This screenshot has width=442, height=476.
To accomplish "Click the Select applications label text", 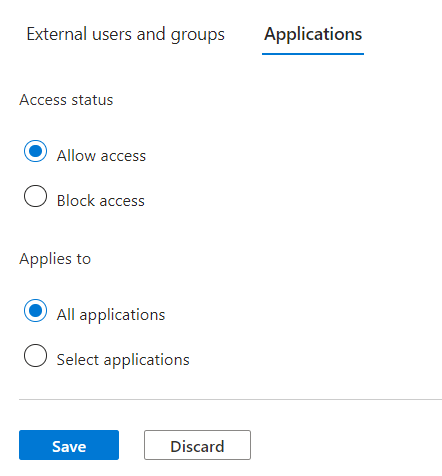I will click(x=123, y=360).
